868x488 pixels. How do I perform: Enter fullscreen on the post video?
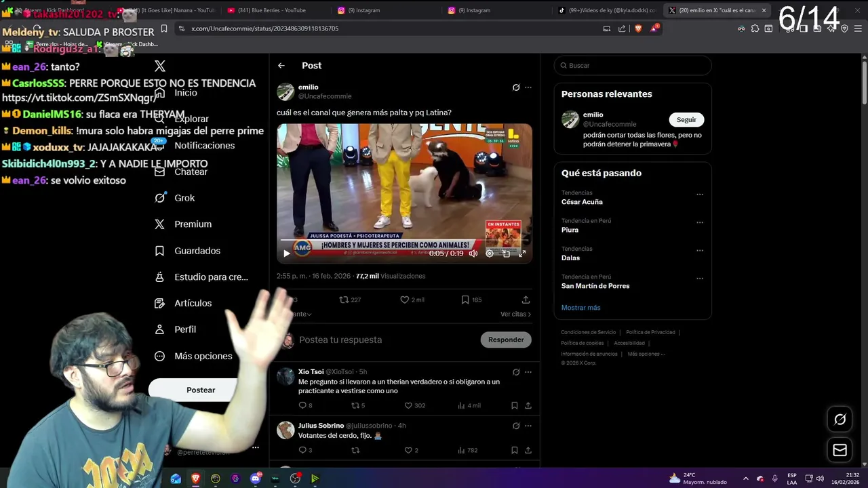pyautogui.click(x=522, y=253)
